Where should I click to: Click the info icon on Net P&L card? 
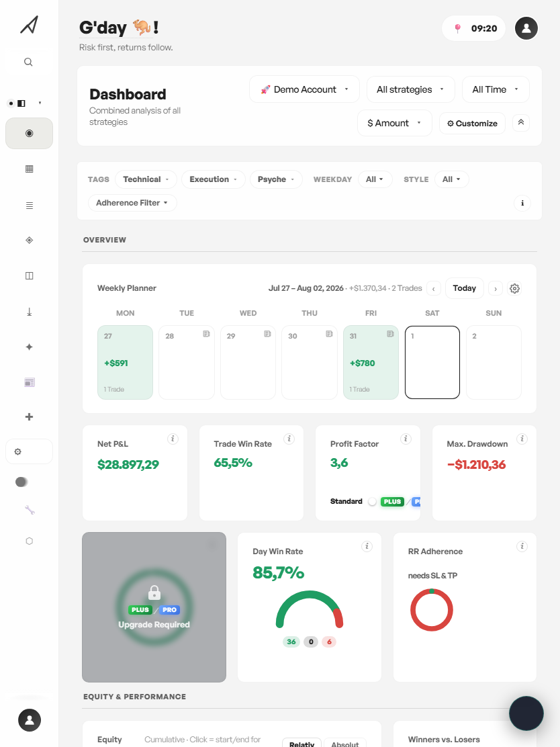(173, 439)
